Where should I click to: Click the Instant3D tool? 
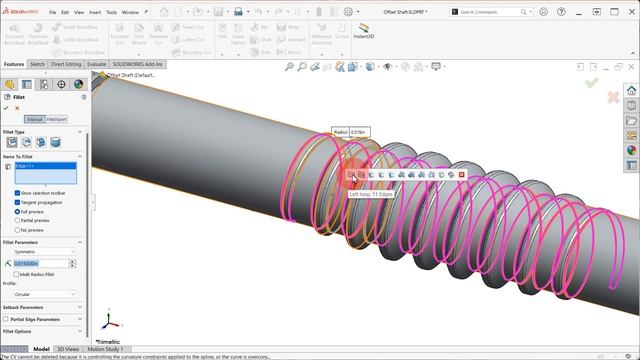[364, 31]
